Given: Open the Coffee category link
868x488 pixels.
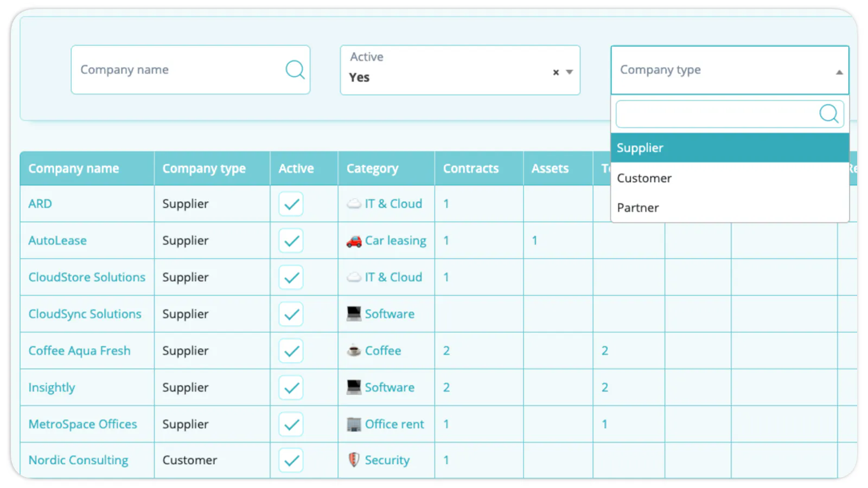Looking at the screenshot, I should click(383, 351).
